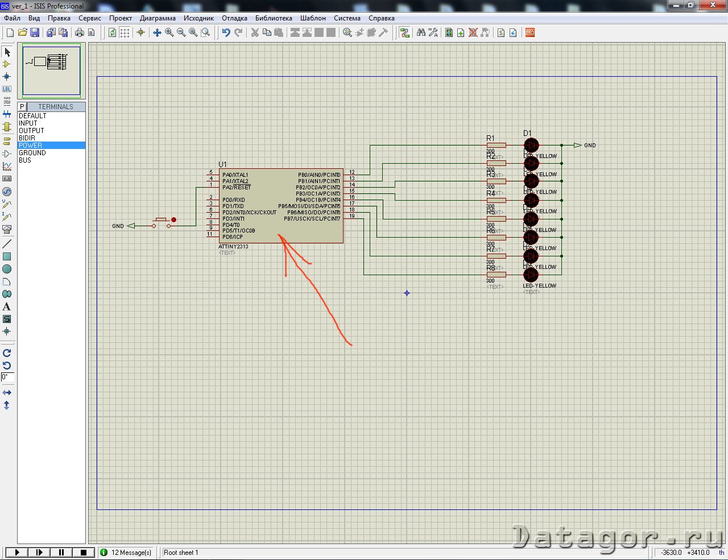Zoom in on the schematic
The image size is (728, 560).
[x=169, y=33]
